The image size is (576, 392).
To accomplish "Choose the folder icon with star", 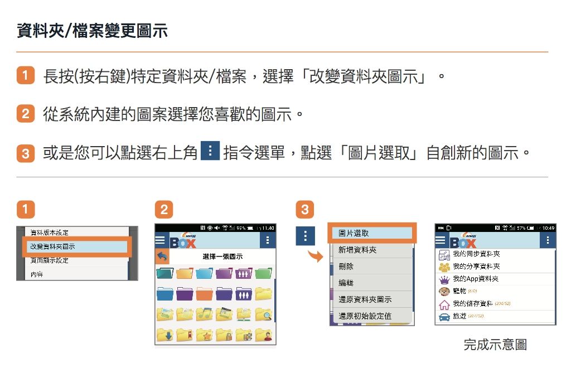I will pyautogui.click(x=205, y=335).
